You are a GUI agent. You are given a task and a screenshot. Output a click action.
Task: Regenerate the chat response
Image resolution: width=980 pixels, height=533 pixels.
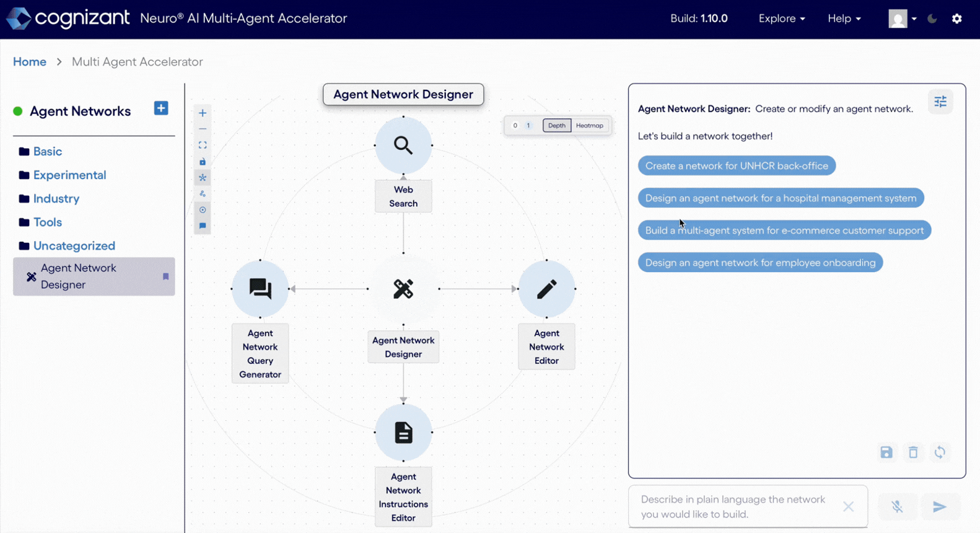coord(940,452)
